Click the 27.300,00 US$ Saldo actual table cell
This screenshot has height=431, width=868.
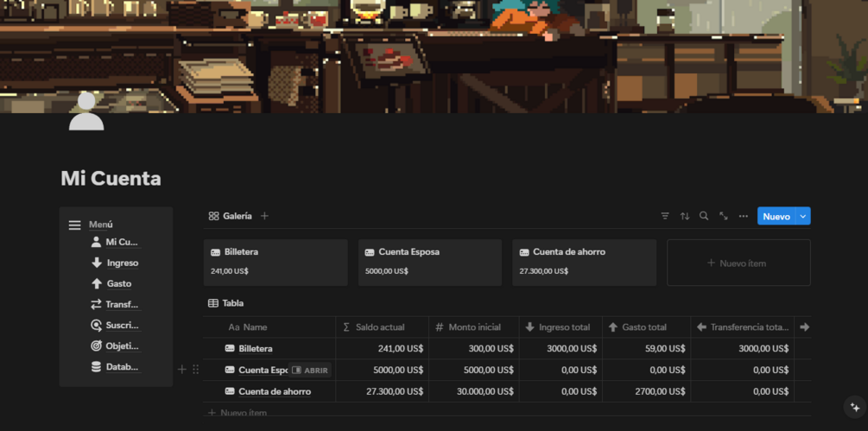pos(382,391)
